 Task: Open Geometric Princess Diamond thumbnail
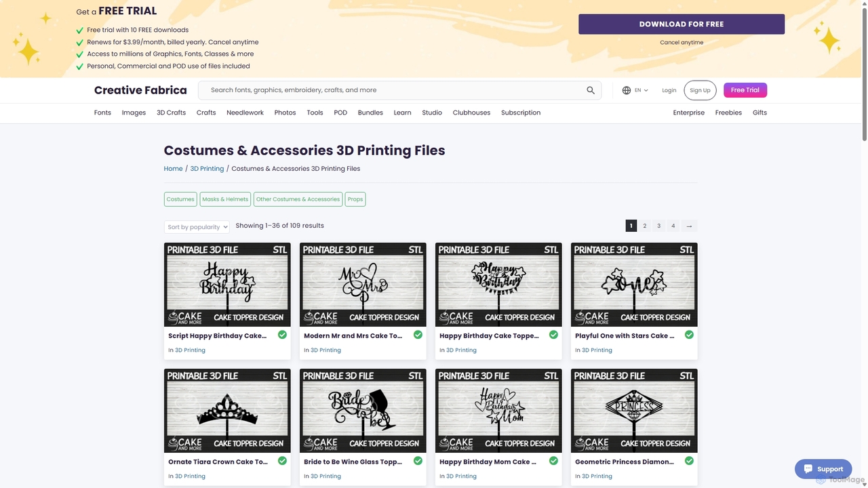point(634,411)
